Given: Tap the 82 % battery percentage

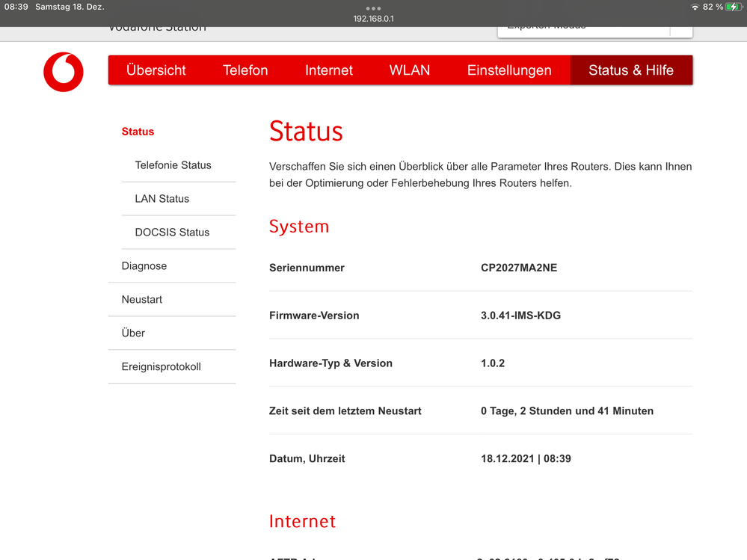Looking at the screenshot, I should coord(713,7).
